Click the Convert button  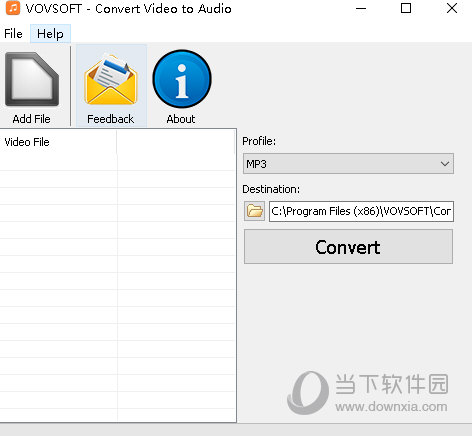[348, 247]
